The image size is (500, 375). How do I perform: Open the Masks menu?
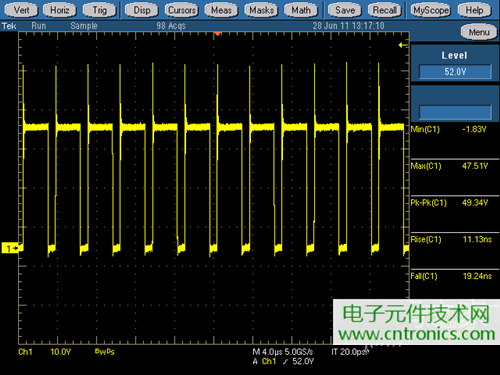click(261, 10)
